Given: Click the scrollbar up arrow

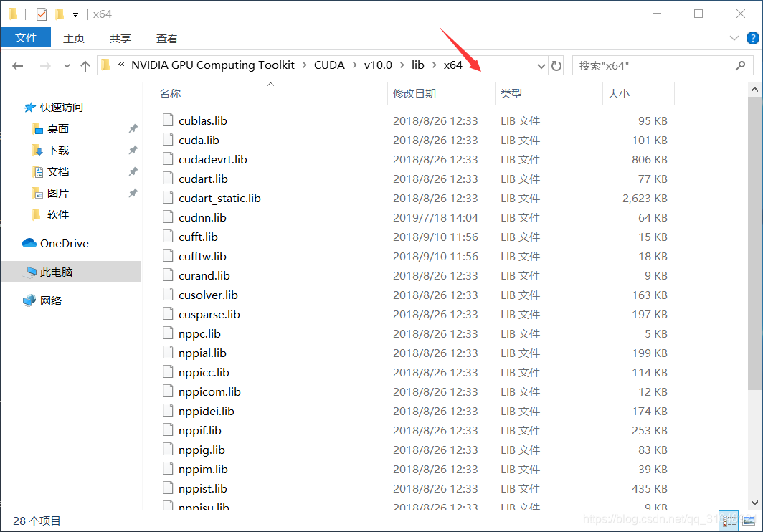Looking at the screenshot, I should tap(754, 90).
